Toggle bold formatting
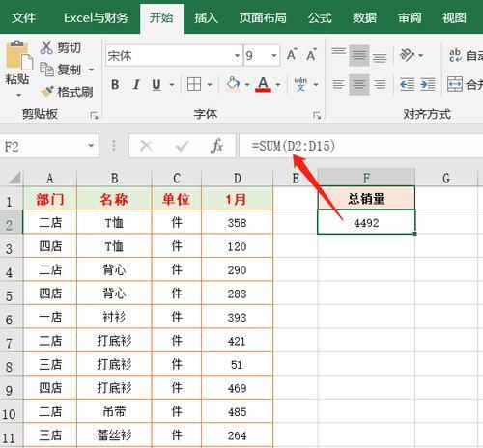This screenshot has height=448, width=483. tap(115, 85)
